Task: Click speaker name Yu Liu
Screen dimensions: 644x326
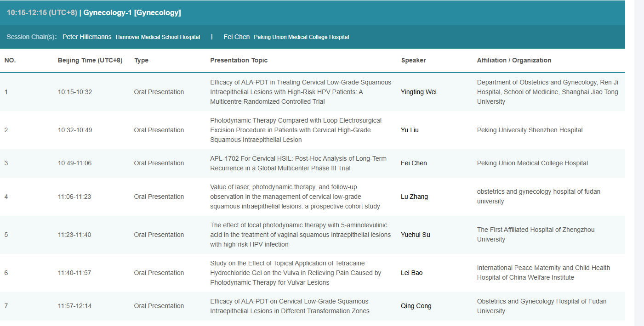Action: [410, 130]
